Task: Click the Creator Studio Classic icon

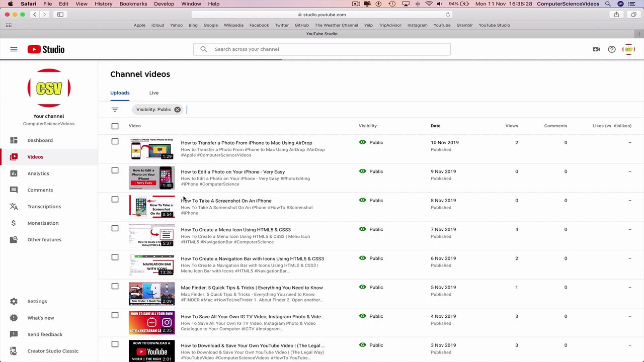Action: click(x=14, y=351)
